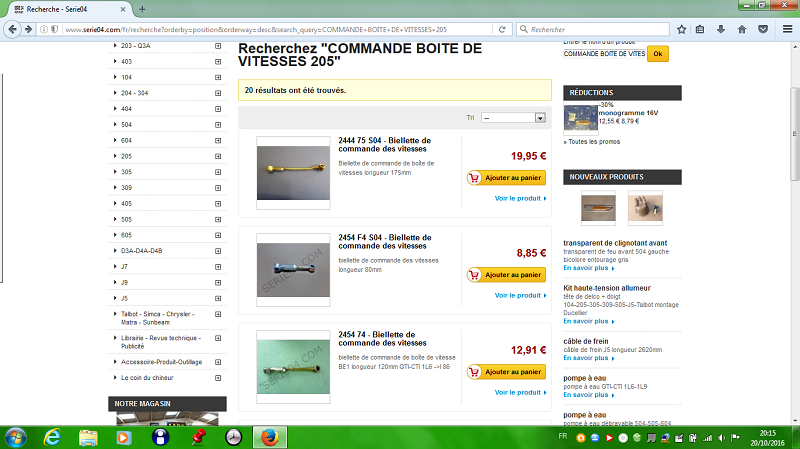Add the 8,85 € biellette to cart
Viewport: 800px width, 449px height.
point(506,275)
